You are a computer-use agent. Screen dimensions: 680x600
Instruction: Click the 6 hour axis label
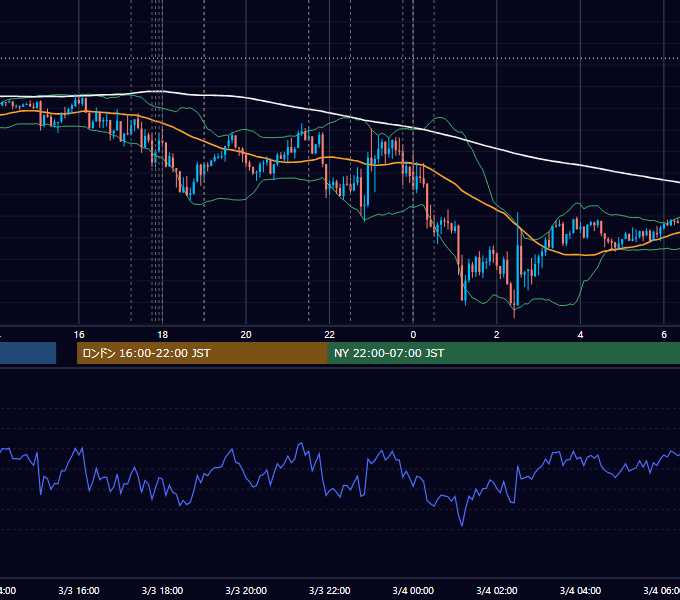pos(664,335)
